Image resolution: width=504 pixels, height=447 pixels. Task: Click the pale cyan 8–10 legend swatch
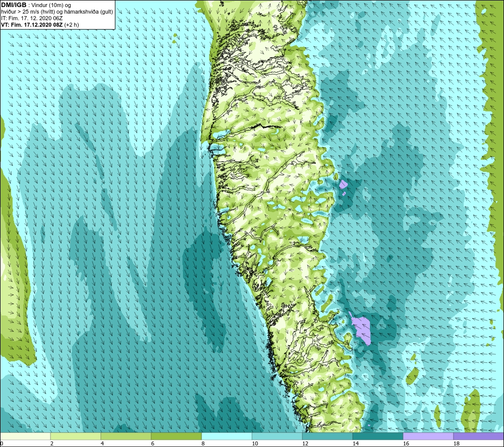227,436
